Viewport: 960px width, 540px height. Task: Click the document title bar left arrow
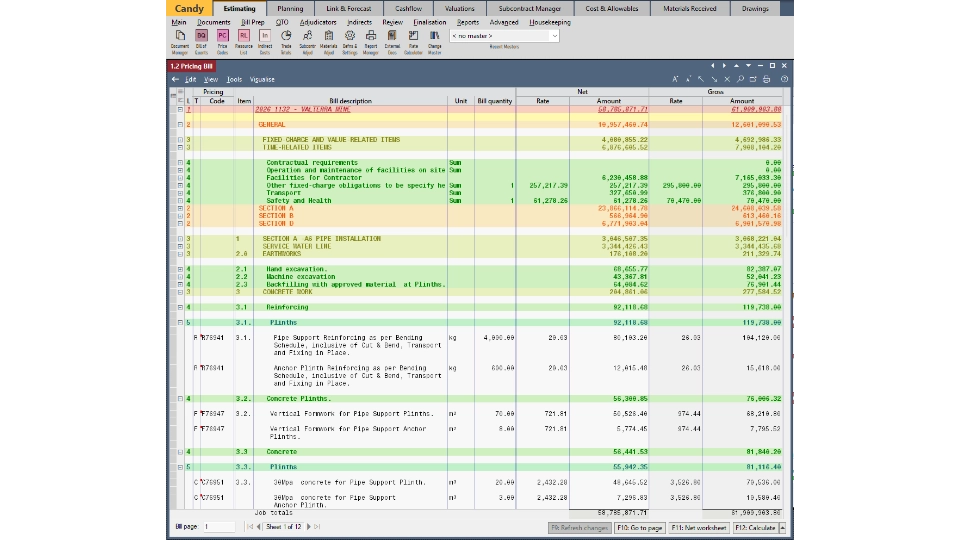coord(713,66)
